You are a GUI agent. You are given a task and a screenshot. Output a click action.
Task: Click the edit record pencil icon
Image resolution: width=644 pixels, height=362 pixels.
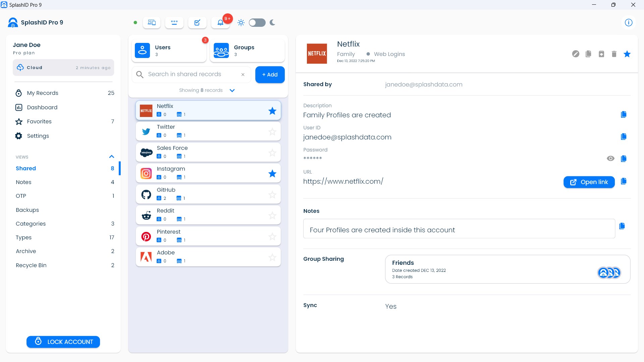tap(576, 54)
